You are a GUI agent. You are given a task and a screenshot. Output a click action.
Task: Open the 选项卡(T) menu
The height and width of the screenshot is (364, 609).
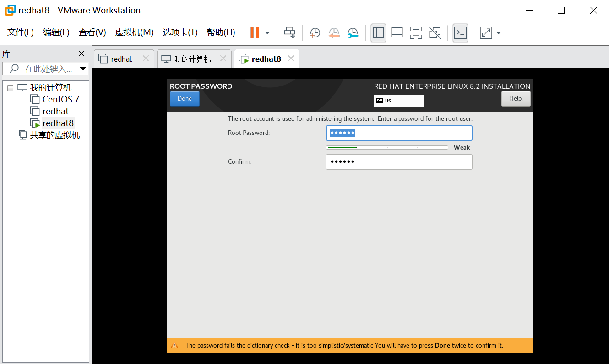(x=180, y=32)
